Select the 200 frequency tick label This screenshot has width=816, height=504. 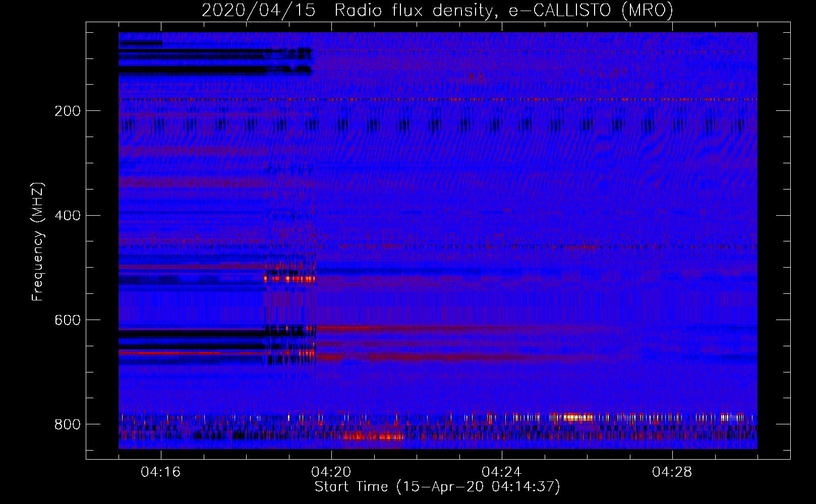[67, 111]
